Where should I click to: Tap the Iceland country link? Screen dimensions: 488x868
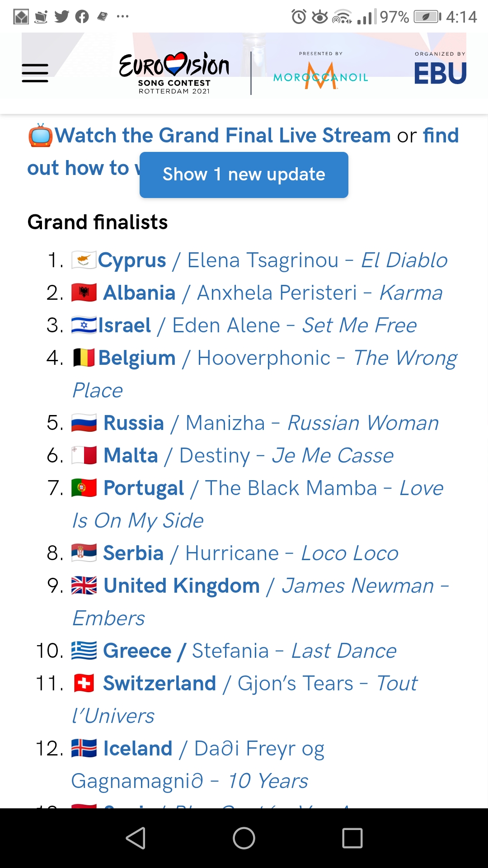138,749
